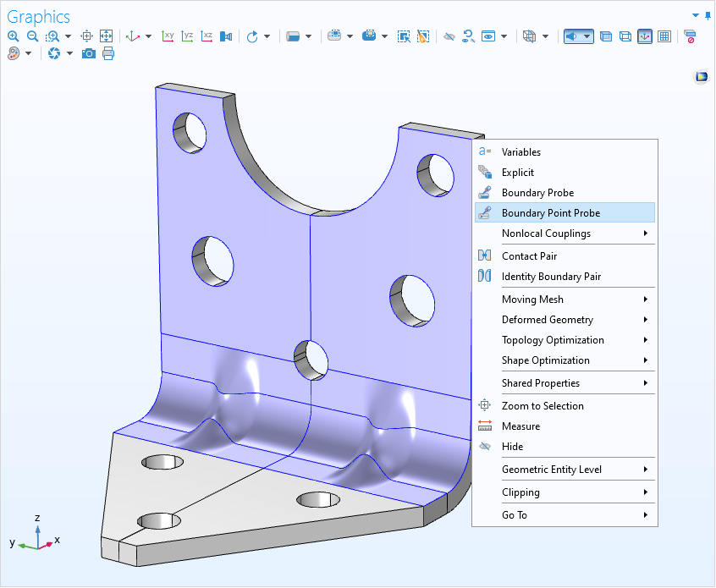Image resolution: width=716 pixels, height=588 pixels.
Task: Click the Select Box tool icon
Action: pos(404,36)
